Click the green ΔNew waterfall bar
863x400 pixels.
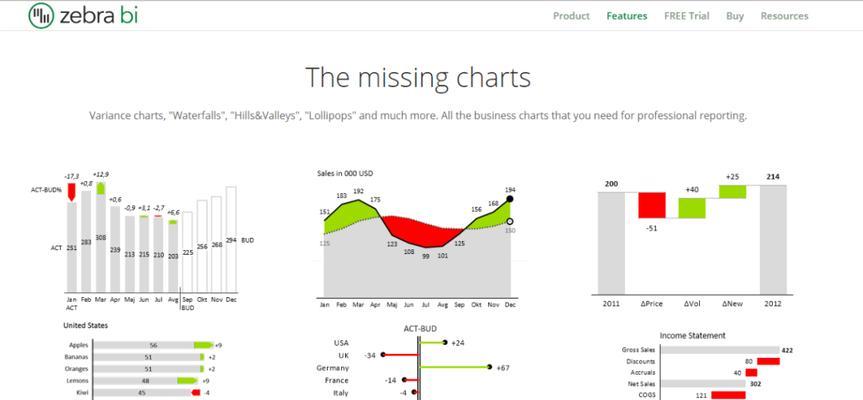733,191
